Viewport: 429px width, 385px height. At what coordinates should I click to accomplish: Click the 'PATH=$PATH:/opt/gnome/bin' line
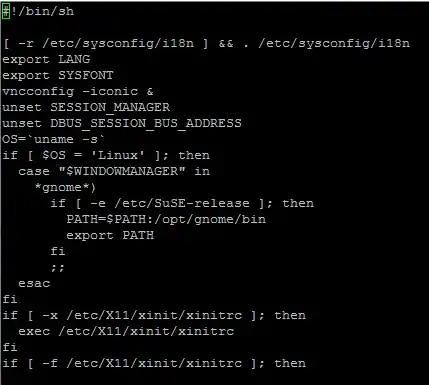pyautogui.click(x=166, y=220)
